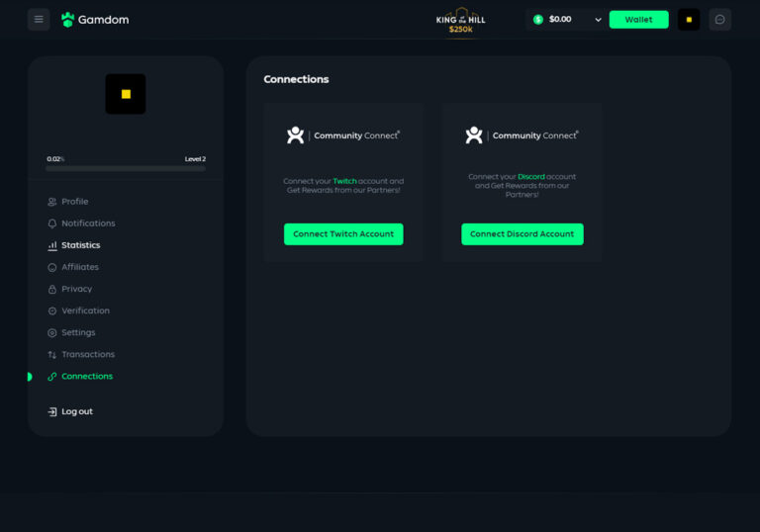Open the Profile section
The height and width of the screenshot is (532, 760).
coord(75,202)
